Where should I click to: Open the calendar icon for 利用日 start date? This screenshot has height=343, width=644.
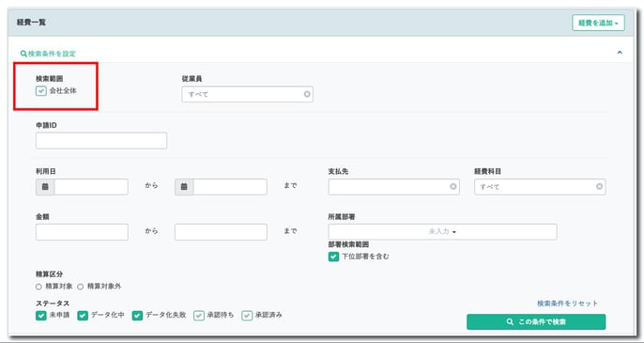[x=45, y=187]
